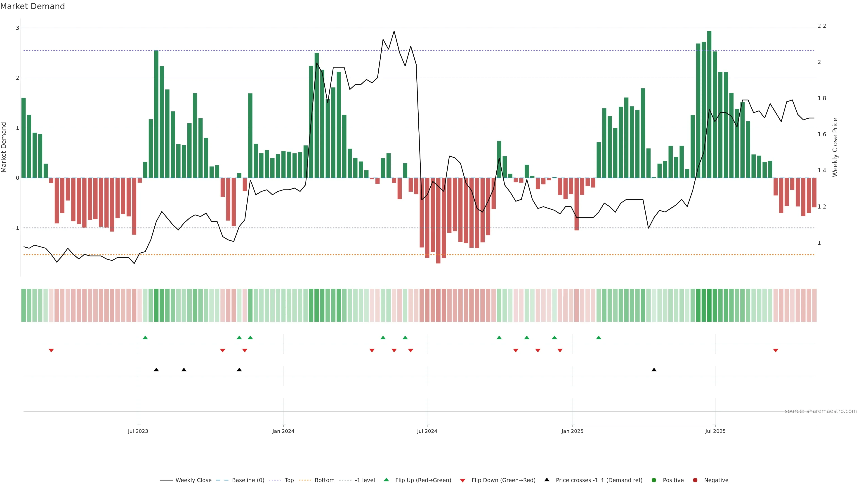868x488 pixels.
Task: Click the Jul 2024 x-axis label
Action: (427, 431)
